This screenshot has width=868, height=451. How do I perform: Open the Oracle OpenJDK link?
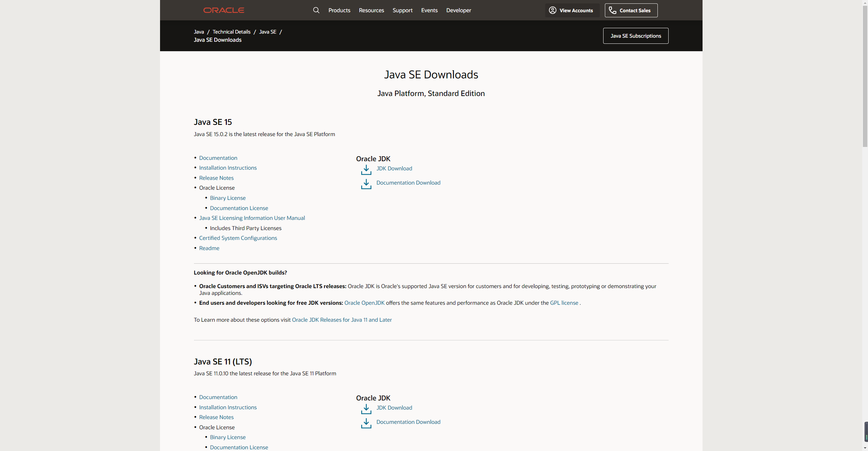pyautogui.click(x=364, y=303)
